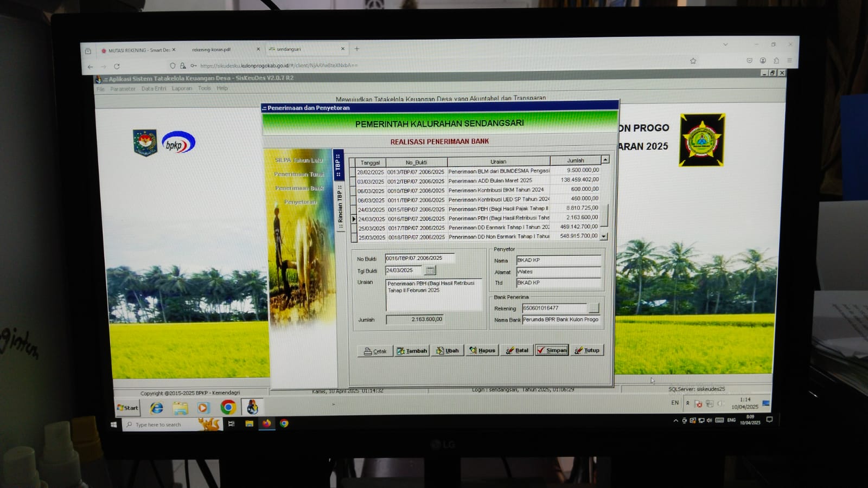This screenshot has width=868, height=488.
Task: Open a new browser tab
Action: (357, 49)
